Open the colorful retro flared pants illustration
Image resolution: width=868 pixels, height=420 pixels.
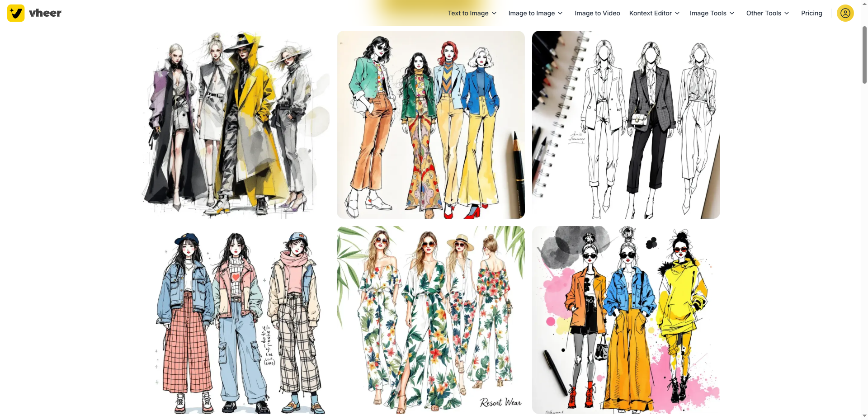pos(430,125)
